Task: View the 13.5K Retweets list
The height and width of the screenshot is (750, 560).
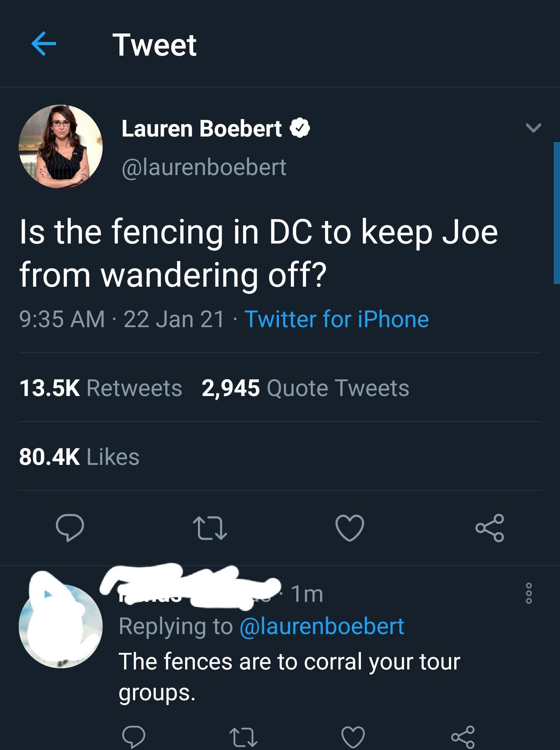Action: (101, 388)
